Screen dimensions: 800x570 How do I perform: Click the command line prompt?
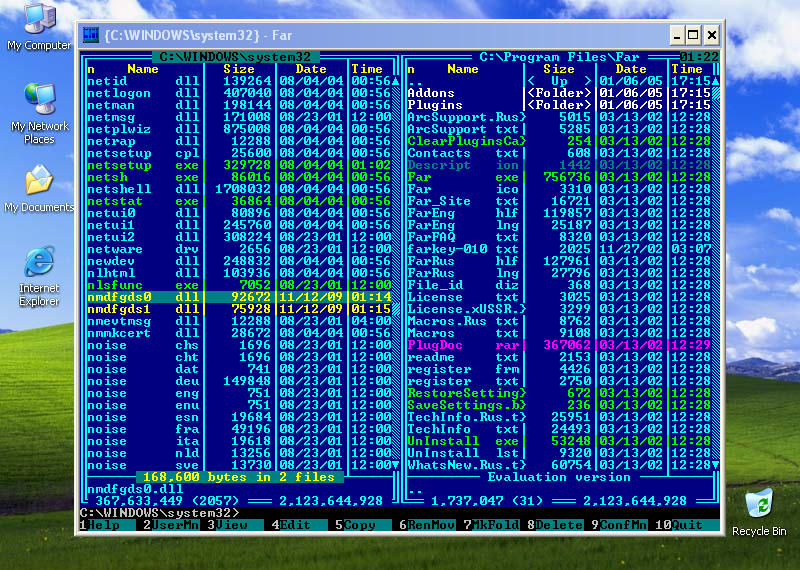[159, 512]
